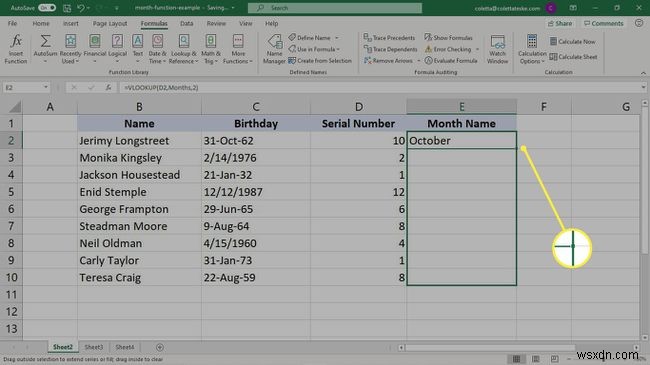This screenshot has width=650, height=365.
Task: Select column E header
Action: 461,107
